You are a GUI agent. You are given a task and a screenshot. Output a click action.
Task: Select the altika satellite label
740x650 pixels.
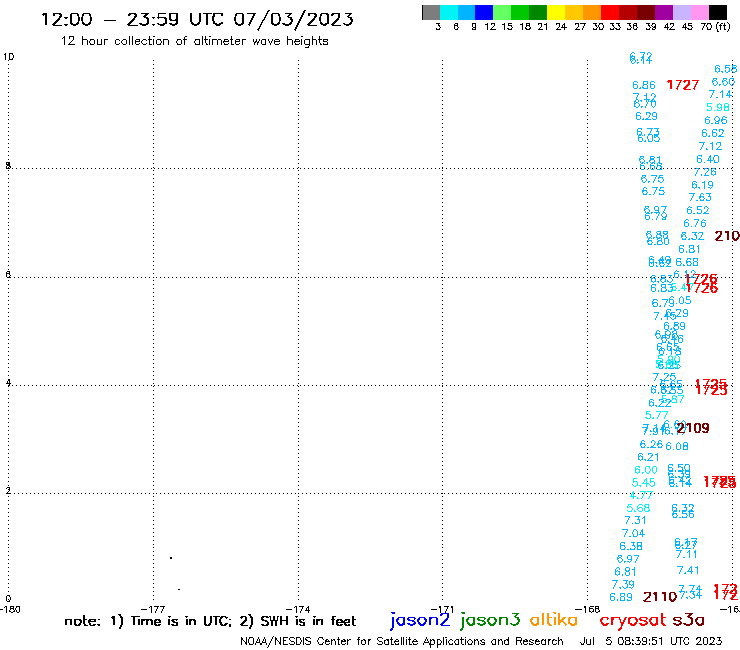tap(554, 620)
